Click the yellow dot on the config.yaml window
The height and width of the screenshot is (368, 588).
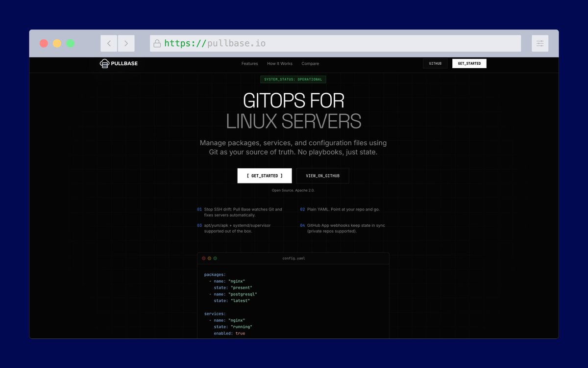209,258
